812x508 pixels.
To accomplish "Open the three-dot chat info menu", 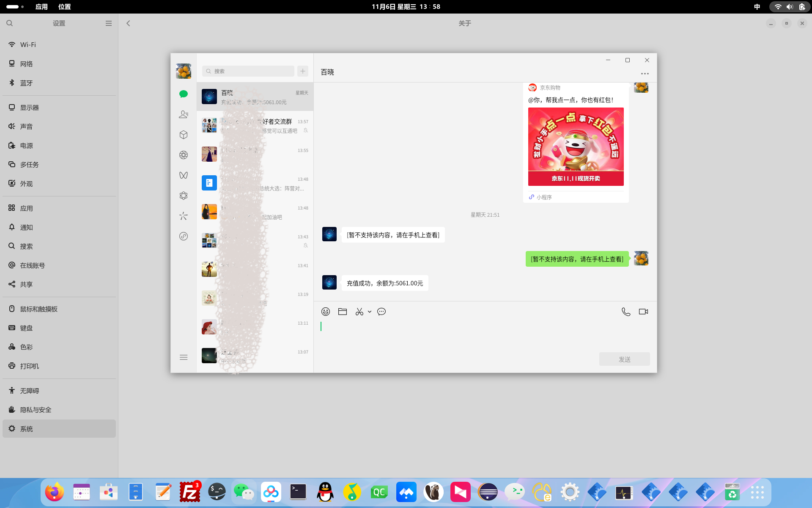I will coord(645,74).
